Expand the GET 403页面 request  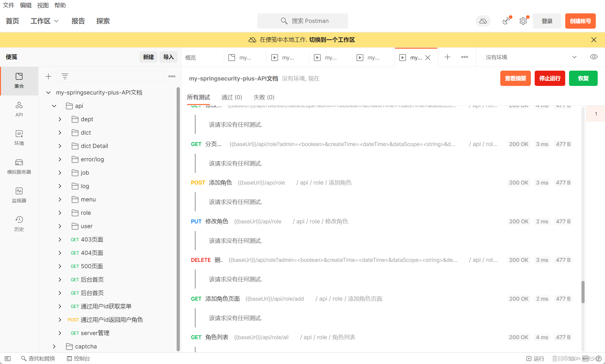coord(60,240)
